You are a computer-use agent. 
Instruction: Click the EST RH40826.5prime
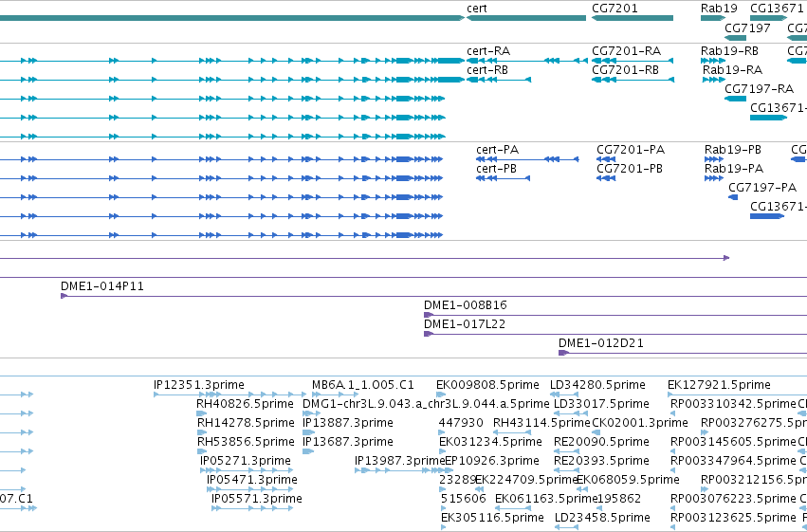pos(245,404)
